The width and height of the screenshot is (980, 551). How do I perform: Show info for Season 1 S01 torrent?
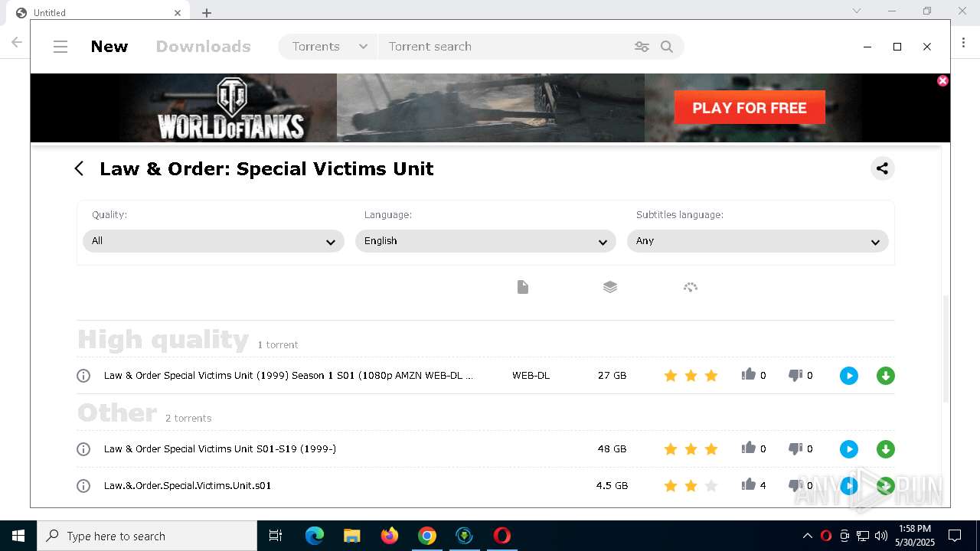(x=83, y=376)
